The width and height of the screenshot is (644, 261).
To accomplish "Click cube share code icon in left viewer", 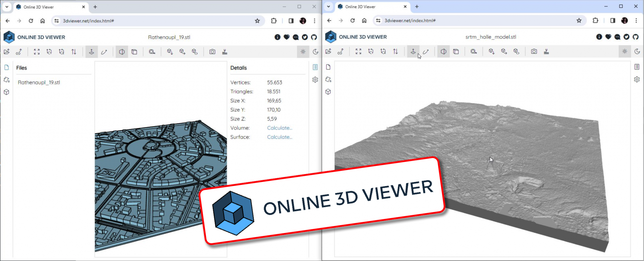I will [195, 52].
